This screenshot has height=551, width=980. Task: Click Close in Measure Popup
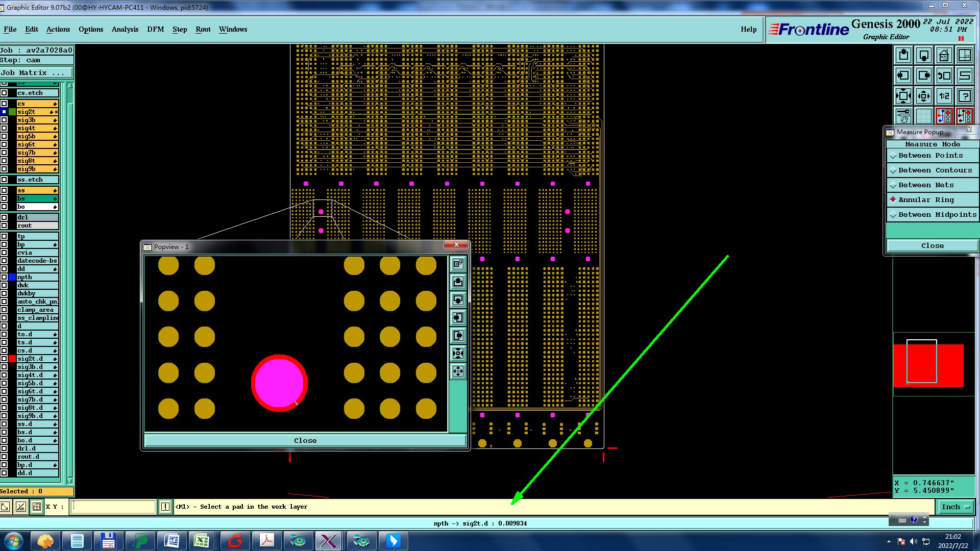click(932, 246)
